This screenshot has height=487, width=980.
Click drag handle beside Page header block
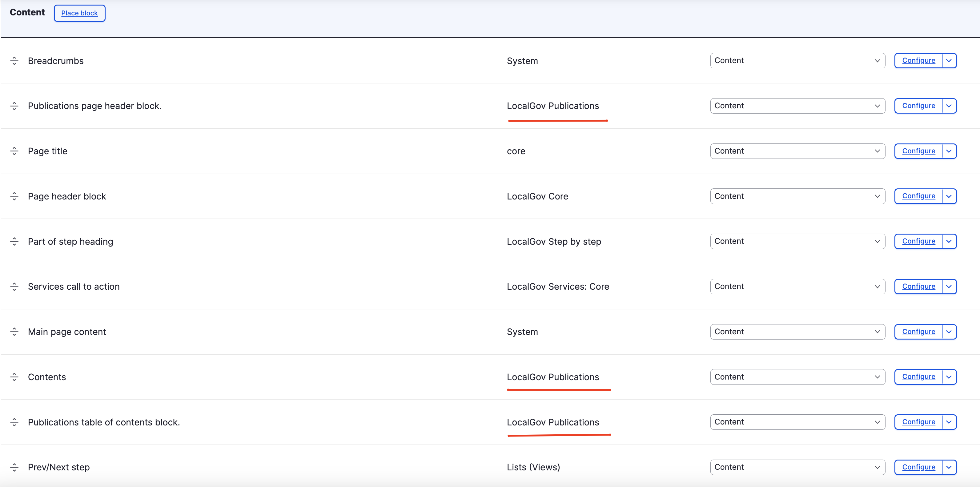pyautogui.click(x=14, y=196)
